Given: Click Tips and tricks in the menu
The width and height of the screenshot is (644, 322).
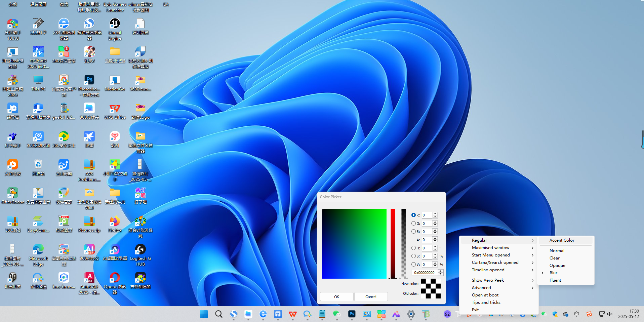Looking at the screenshot, I should pyautogui.click(x=486, y=302).
